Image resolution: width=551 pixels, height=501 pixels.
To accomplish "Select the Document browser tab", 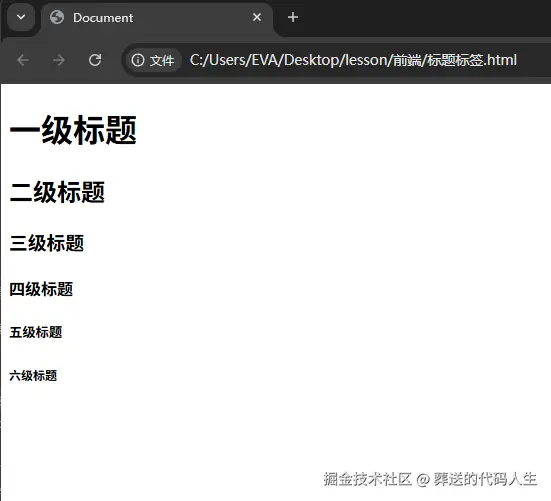I will pyautogui.click(x=157, y=18).
